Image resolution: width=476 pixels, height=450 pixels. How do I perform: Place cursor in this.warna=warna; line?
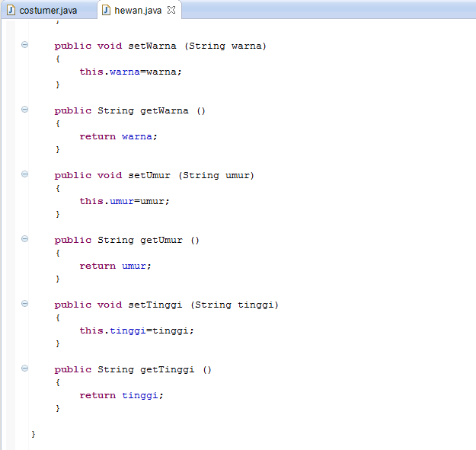(130, 72)
